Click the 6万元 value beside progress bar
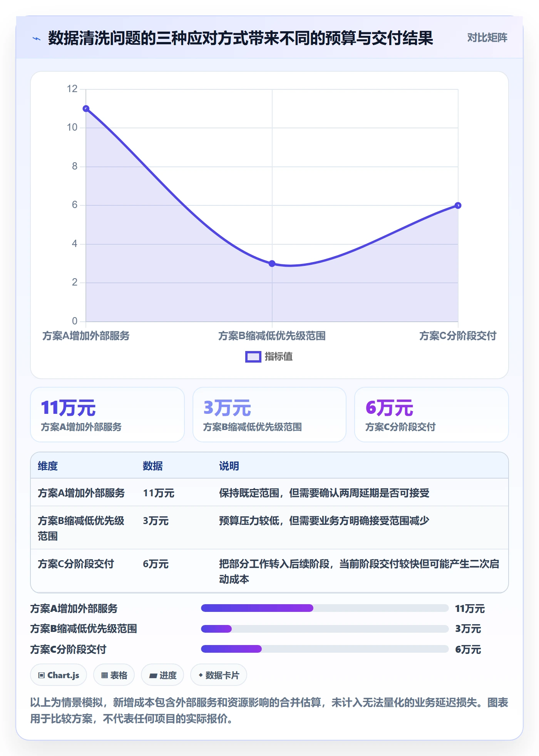The height and width of the screenshot is (756, 539). 468,650
